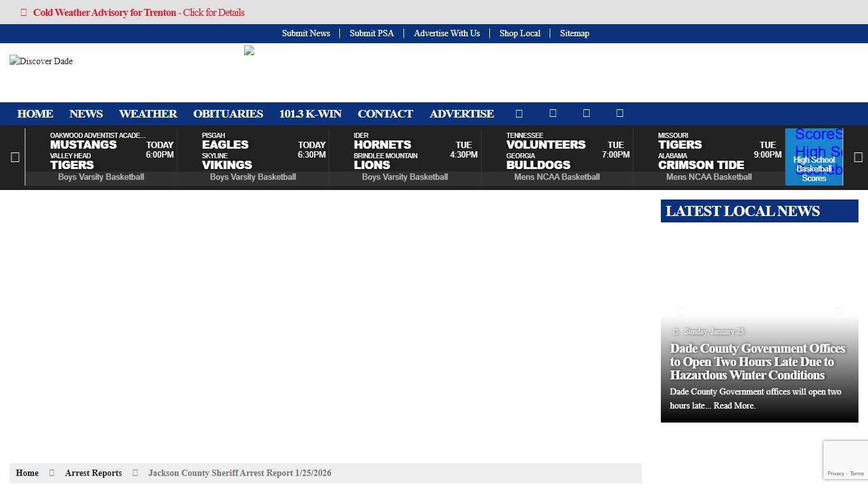The width and height of the screenshot is (868, 488).
Task: Advance the scoreboard ticker to next games
Action: (858, 158)
